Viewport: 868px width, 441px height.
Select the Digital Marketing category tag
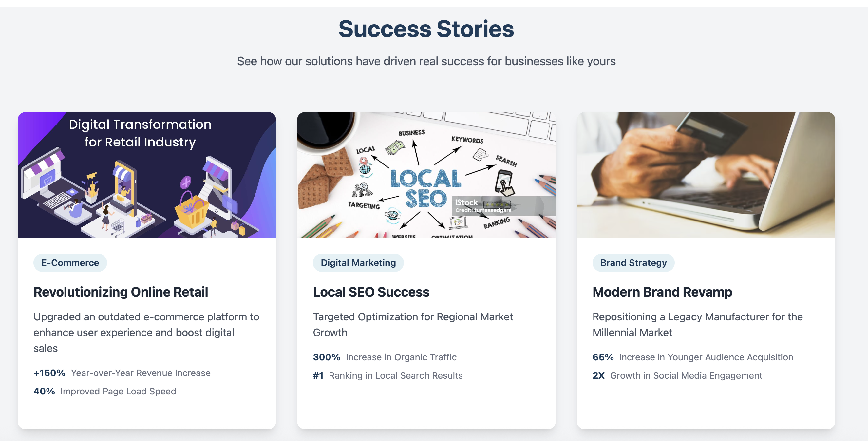point(358,263)
